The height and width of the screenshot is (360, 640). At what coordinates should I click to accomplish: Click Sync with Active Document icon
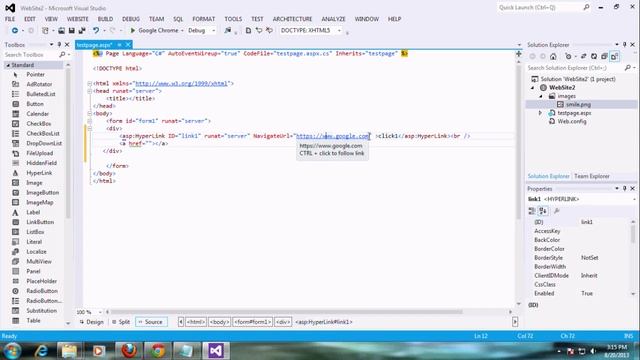(584, 56)
